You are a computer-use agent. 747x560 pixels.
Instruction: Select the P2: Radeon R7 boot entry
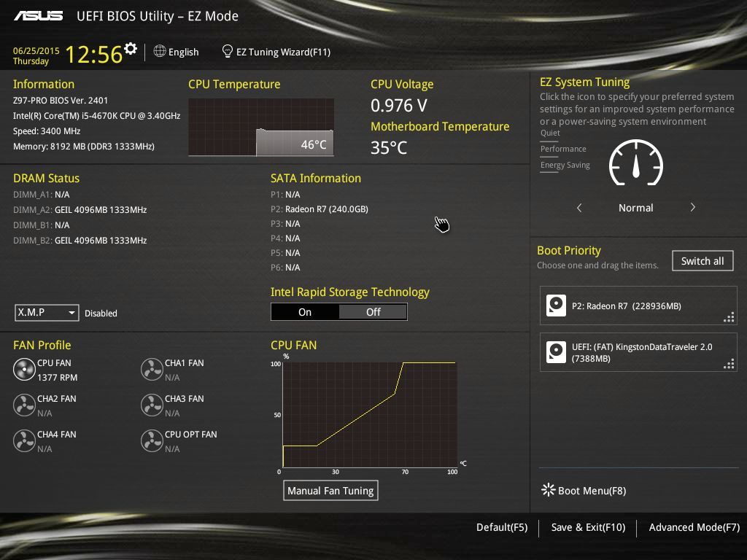coord(638,306)
